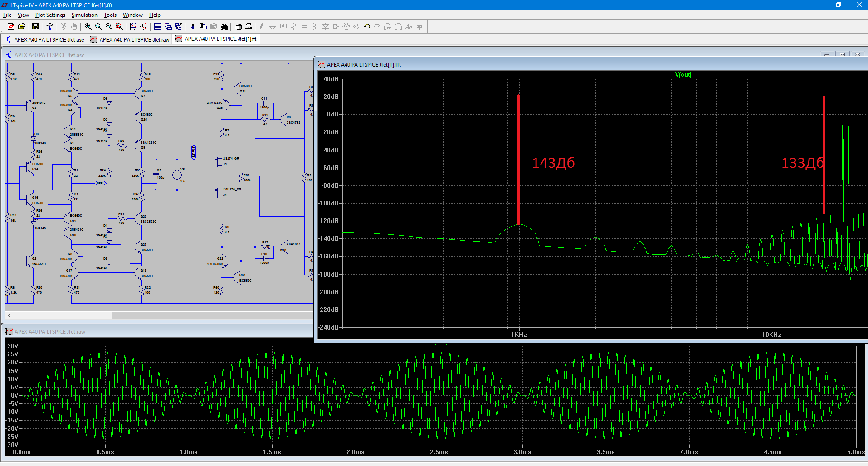Image resolution: width=868 pixels, height=466 pixels.
Task: Click the 0.0ms time axis label
Action: [x=22, y=452]
